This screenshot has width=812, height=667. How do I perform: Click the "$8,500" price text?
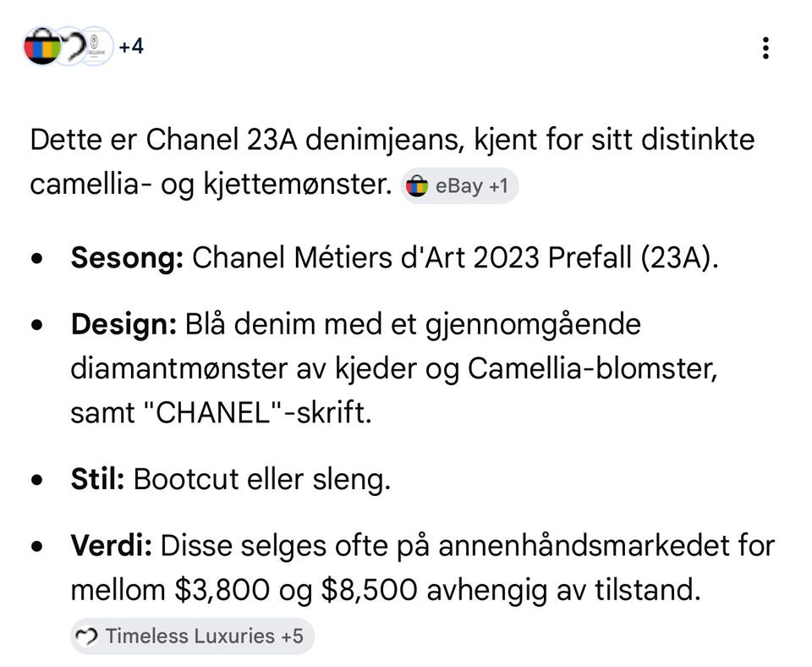pyautogui.click(x=370, y=590)
